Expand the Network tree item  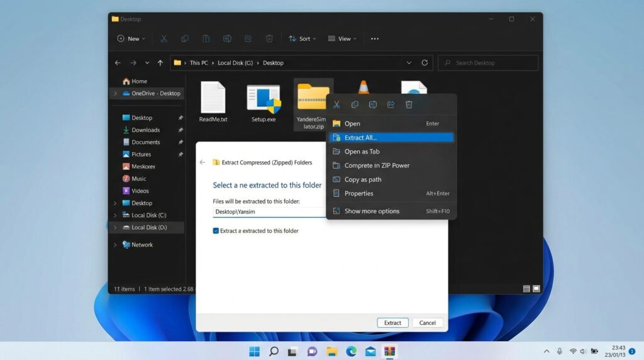tap(115, 245)
